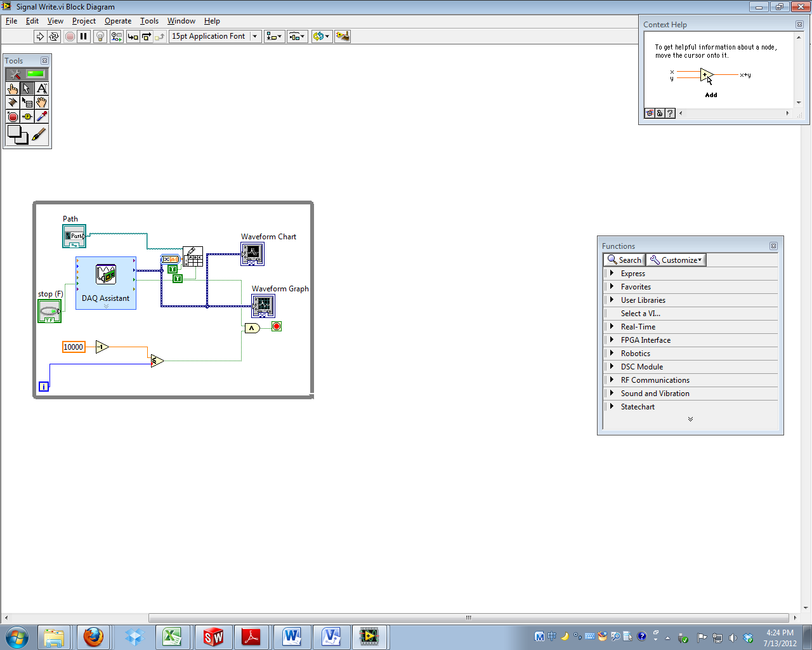Viewport: 812px width, 650px height.
Task: Click the Clean Up Diagram button
Action: point(343,36)
